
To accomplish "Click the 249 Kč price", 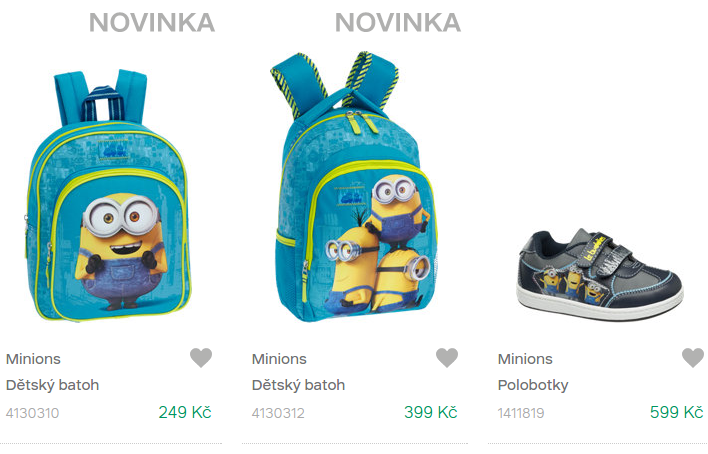I will coord(185,412).
